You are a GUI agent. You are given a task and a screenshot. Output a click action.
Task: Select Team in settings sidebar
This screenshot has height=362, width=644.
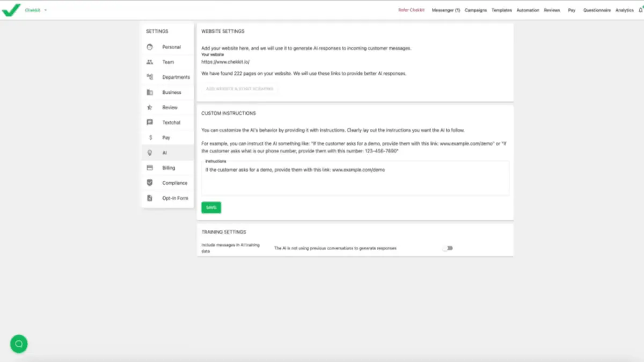pos(168,62)
